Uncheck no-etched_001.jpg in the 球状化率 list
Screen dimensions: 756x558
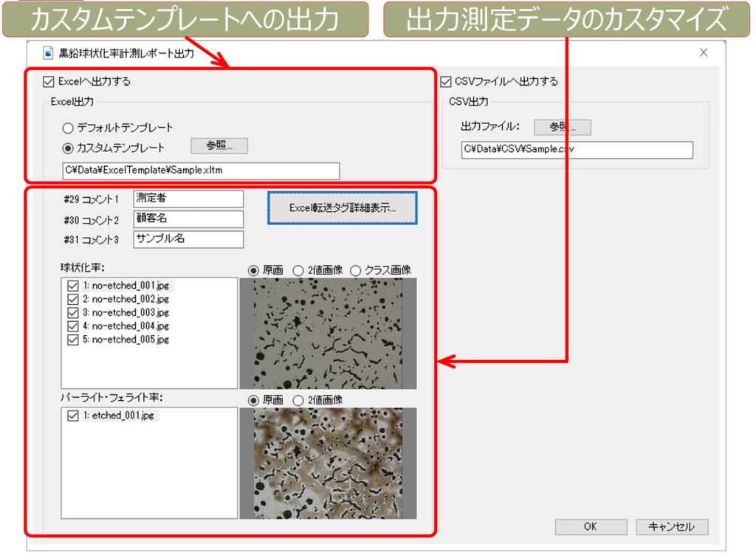72,286
